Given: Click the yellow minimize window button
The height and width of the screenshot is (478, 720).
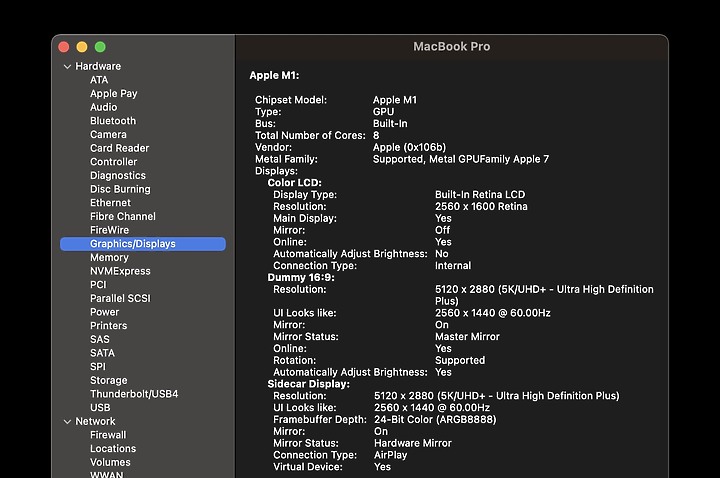Looking at the screenshot, I should click(x=82, y=47).
